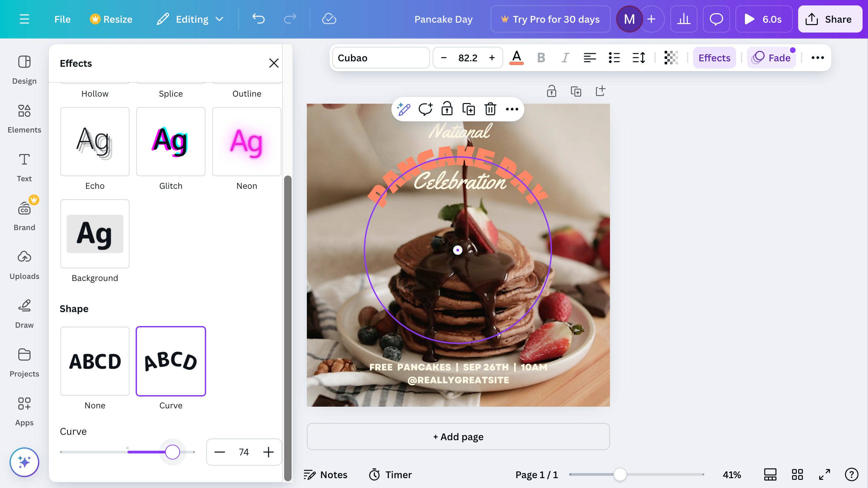The image size is (868, 488).
Task: Click the font size field 82.2
Action: [x=468, y=58]
